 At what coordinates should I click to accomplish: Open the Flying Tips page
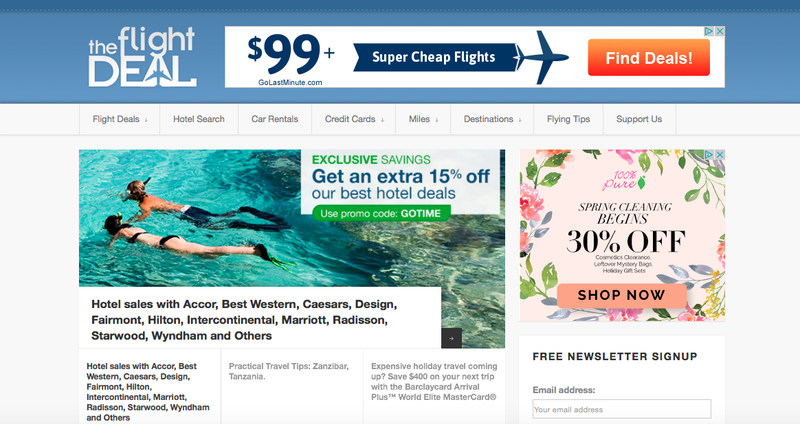(x=568, y=119)
